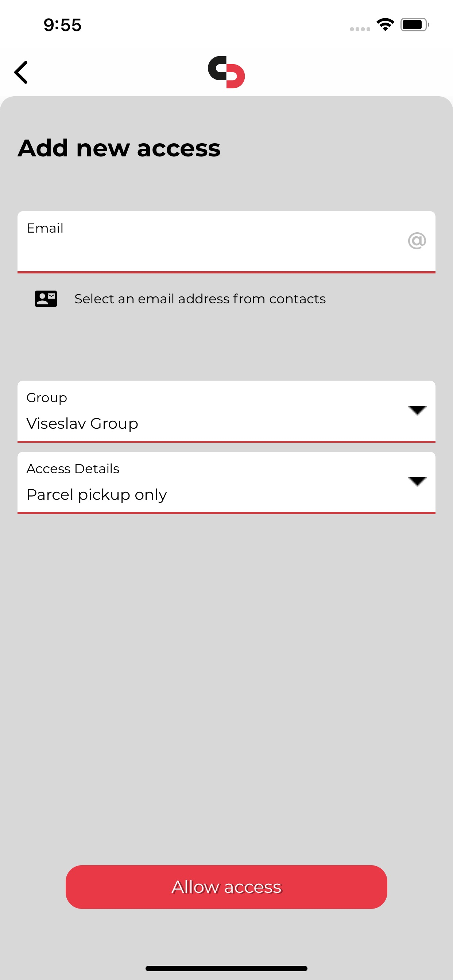Tap the red and black app logo
This screenshot has height=980, width=453.
(226, 72)
